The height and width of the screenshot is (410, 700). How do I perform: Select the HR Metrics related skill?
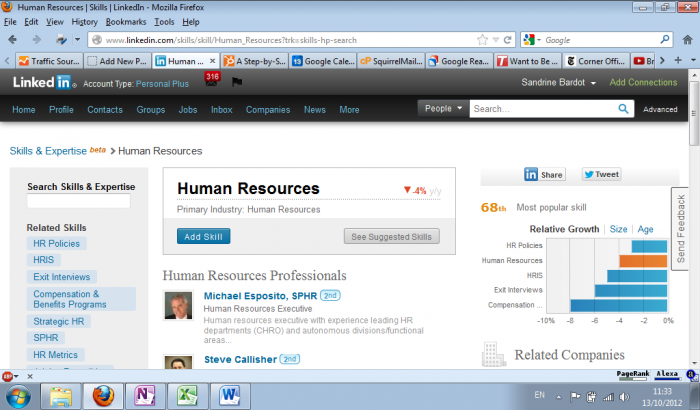pyautogui.click(x=55, y=355)
